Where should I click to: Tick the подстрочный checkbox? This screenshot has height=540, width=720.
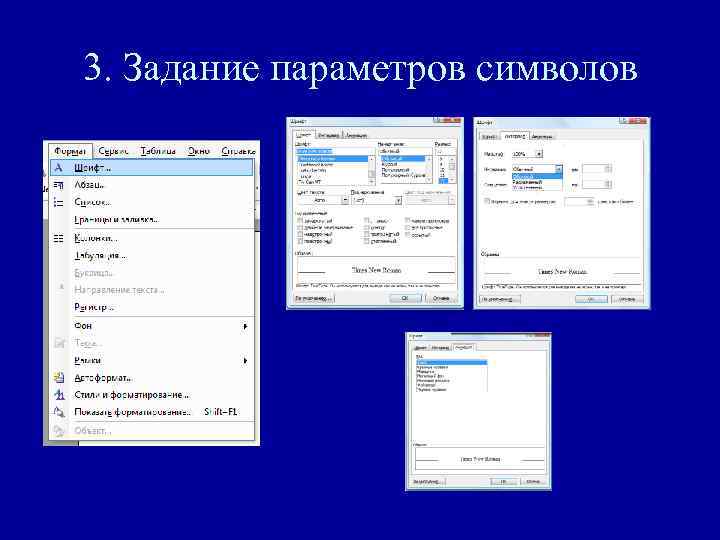point(300,241)
